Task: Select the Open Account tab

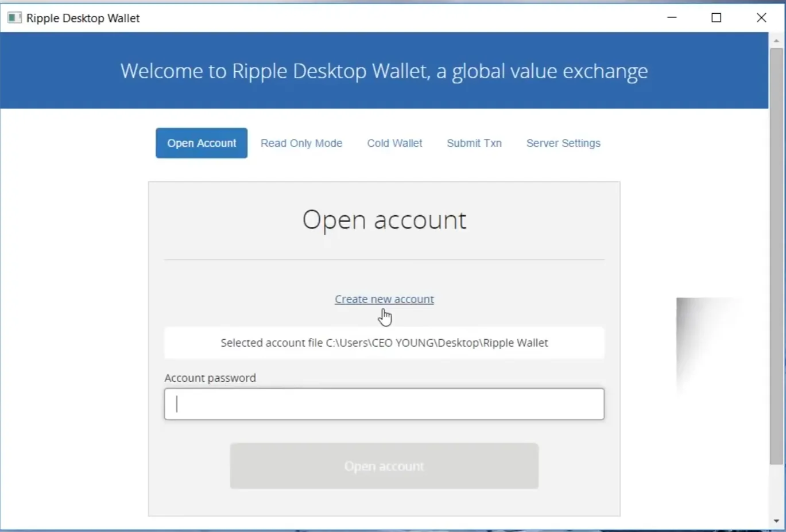Action: (x=202, y=143)
